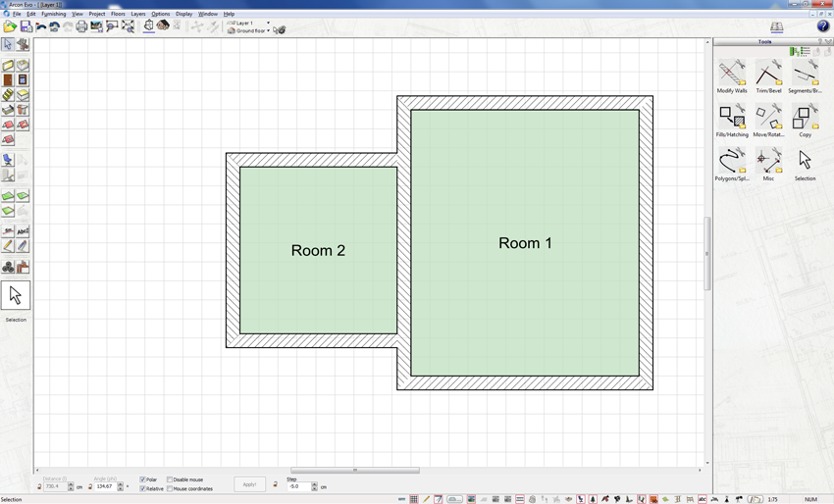Click the 1:75 scale in status bar
This screenshot has height=504, width=834.
point(773,499)
